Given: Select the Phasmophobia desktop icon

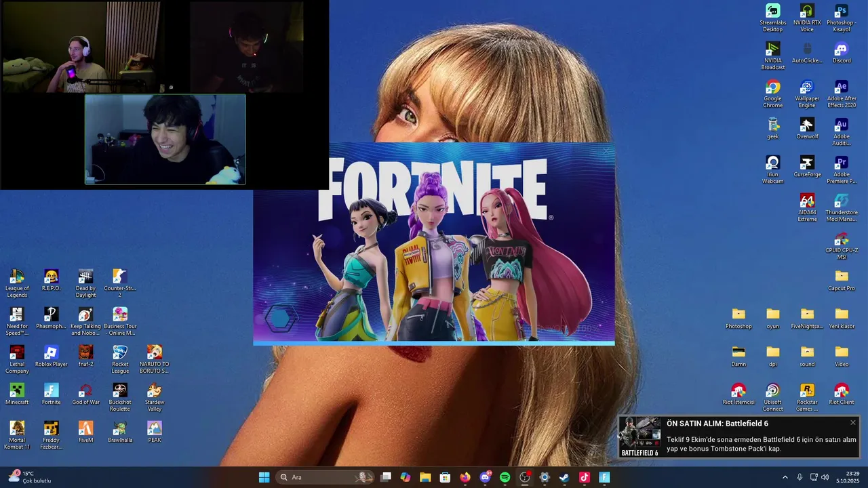Looking at the screenshot, I should tap(51, 319).
